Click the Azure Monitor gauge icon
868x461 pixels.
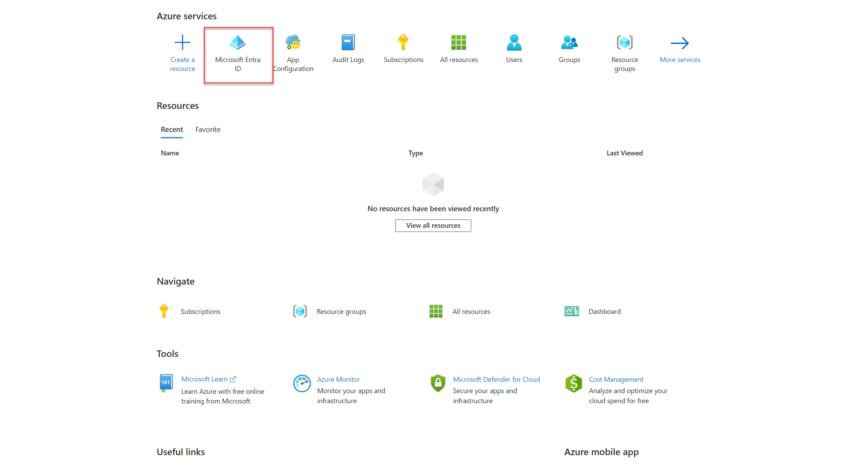coord(302,383)
